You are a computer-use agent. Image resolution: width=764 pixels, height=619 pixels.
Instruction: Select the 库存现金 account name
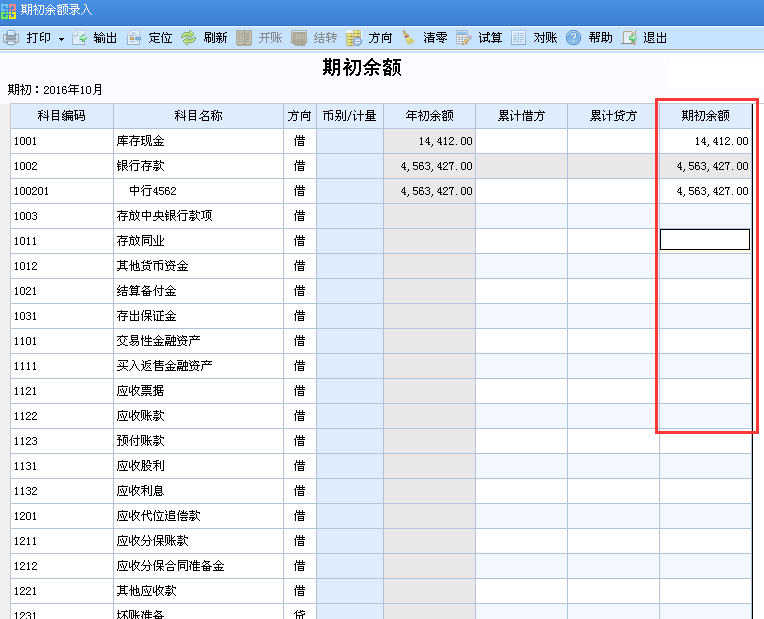point(140,141)
